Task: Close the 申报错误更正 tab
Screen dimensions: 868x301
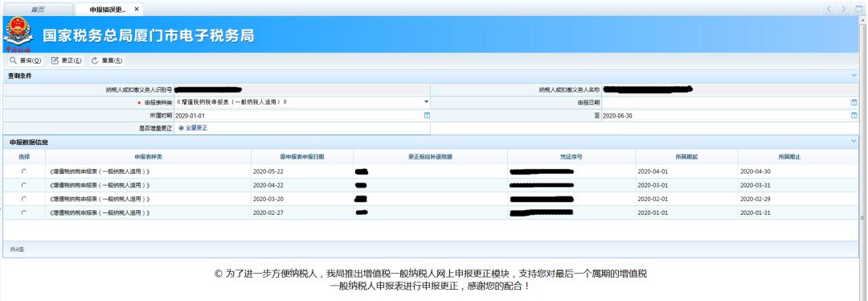Action: pyautogui.click(x=137, y=10)
